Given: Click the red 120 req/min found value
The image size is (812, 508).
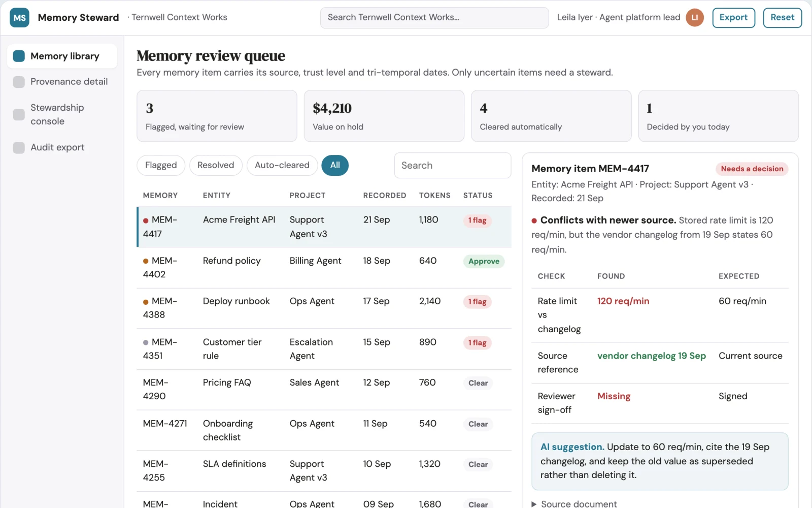Looking at the screenshot, I should tap(623, 301).
